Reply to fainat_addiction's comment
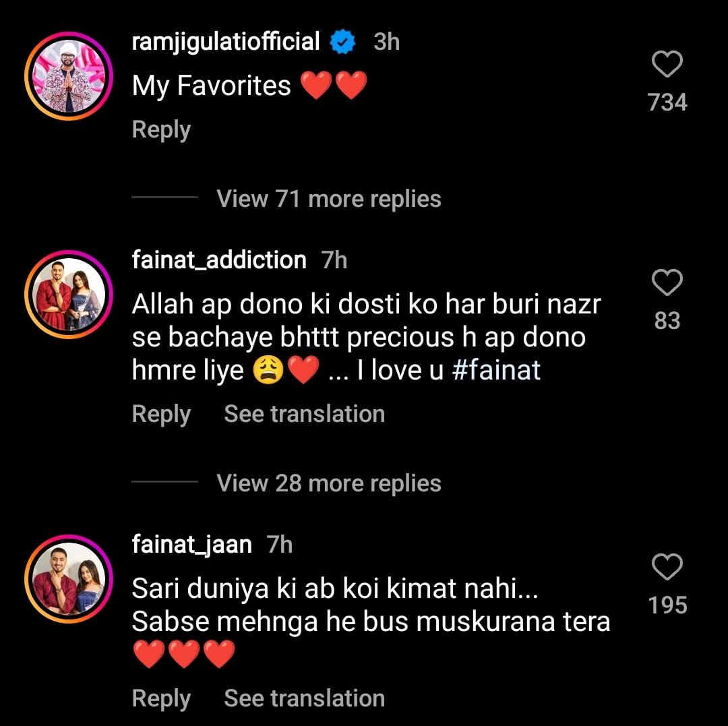This screenshot has width=728, height=726. pyautogui.click(x=161, y=414)
